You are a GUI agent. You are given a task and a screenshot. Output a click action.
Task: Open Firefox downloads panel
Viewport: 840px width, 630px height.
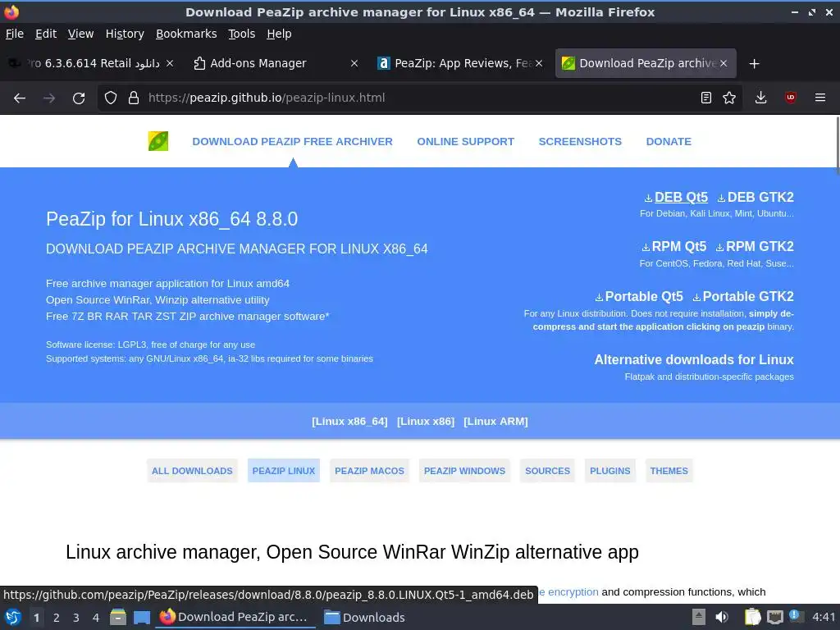(x=760, y=98)
